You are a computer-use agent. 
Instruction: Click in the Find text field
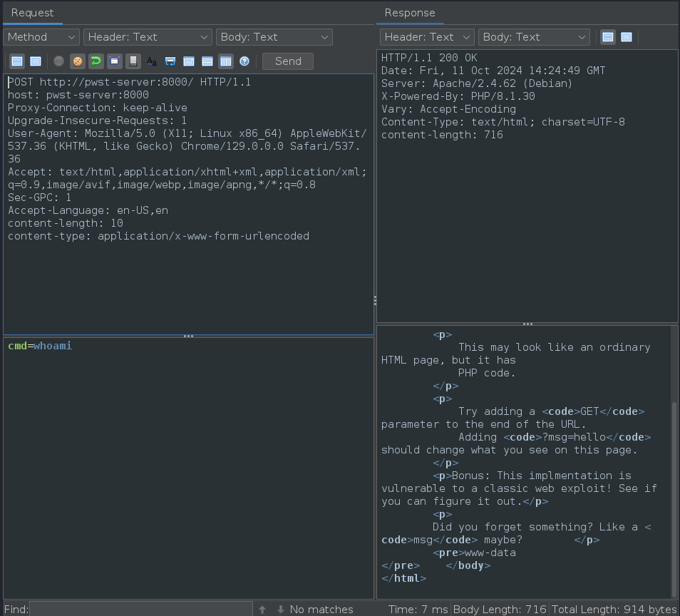(x=140, y=609)
